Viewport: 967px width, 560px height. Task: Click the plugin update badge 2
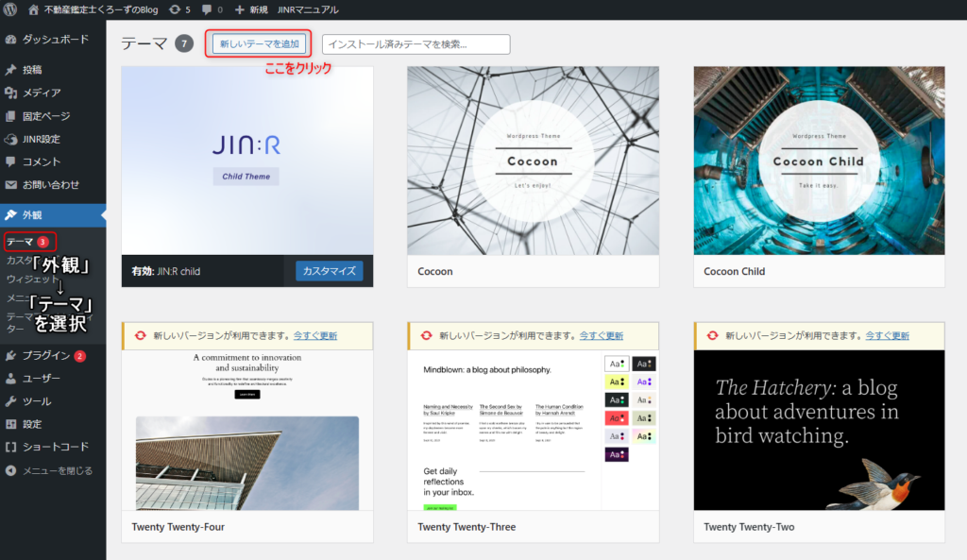79,356
